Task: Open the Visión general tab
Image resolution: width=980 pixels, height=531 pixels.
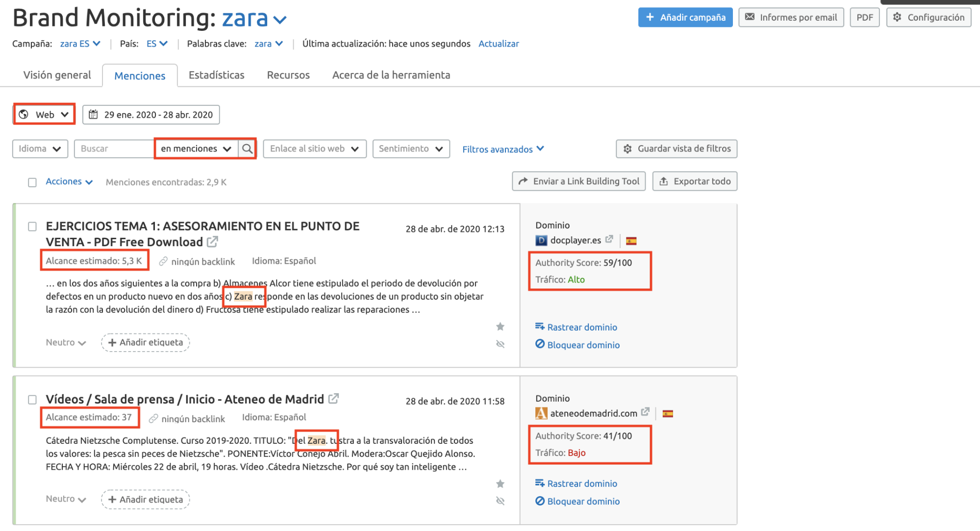Action: (x=57, y=75)
